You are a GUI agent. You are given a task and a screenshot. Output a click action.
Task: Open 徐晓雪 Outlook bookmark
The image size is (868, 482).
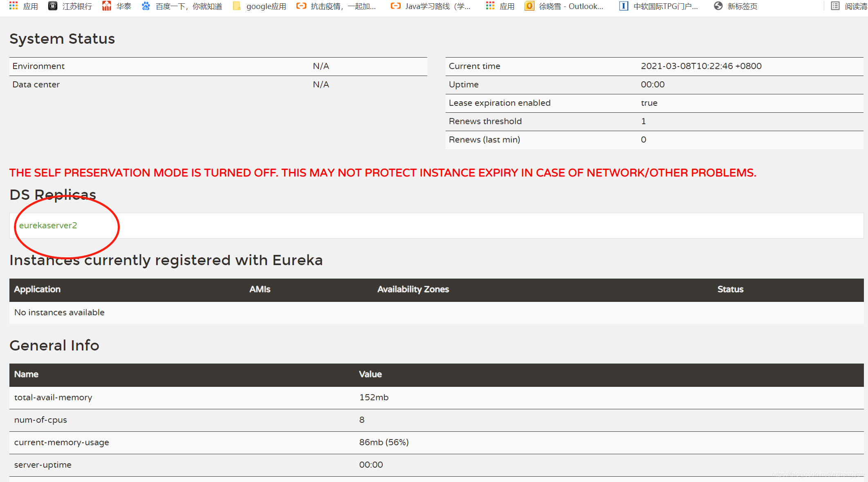(x=570, y=6)
